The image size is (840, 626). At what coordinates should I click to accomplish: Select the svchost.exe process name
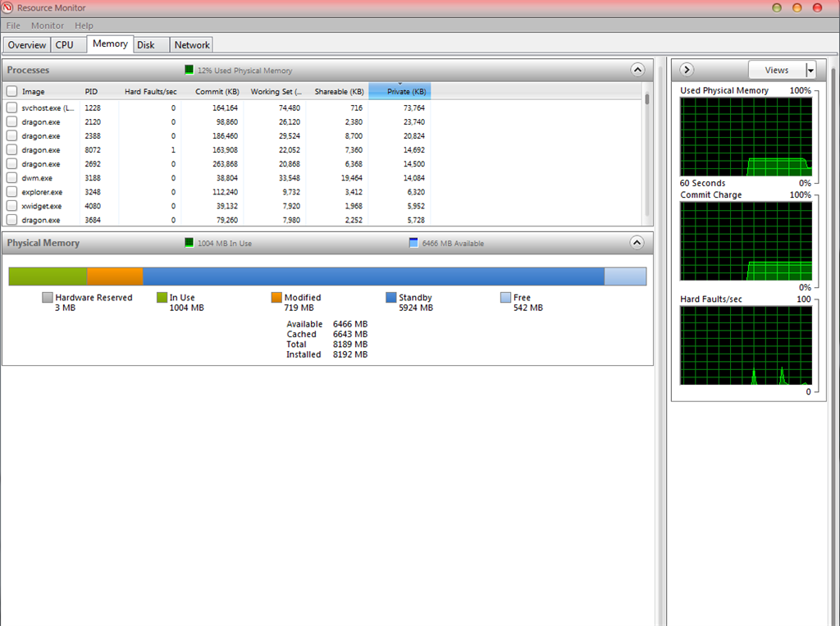(x=48, y=107)
